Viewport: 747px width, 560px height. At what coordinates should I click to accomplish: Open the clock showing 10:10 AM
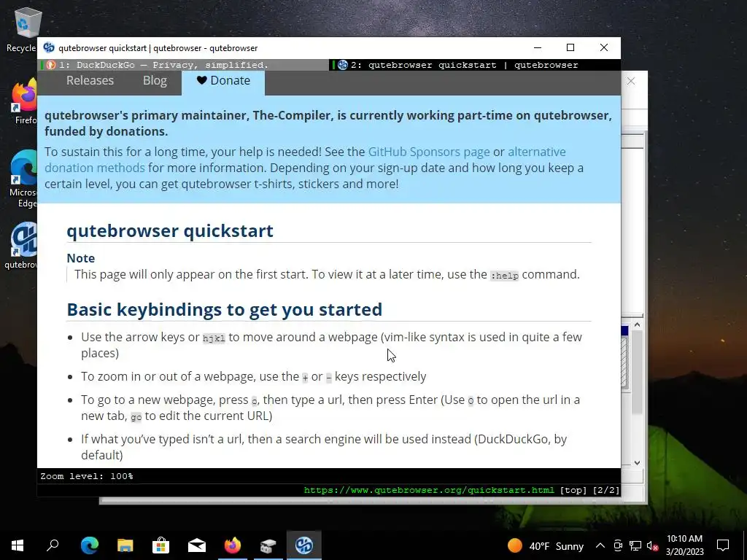pos(684,545)
